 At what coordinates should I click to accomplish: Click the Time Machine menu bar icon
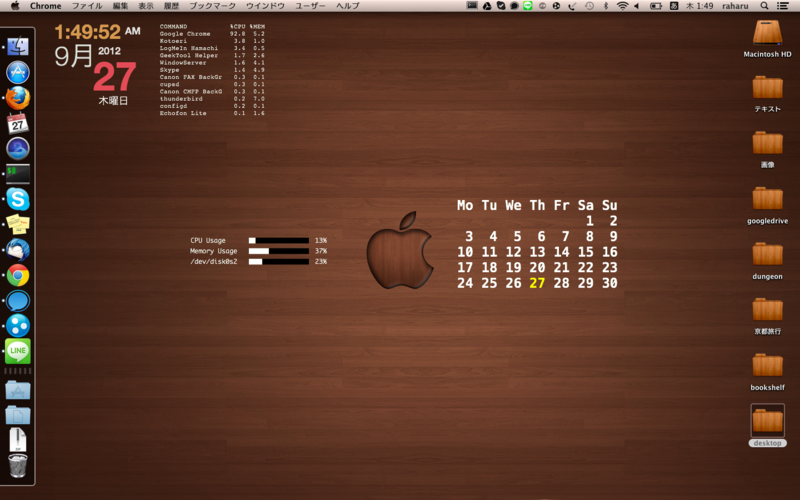tap(589, 6)
